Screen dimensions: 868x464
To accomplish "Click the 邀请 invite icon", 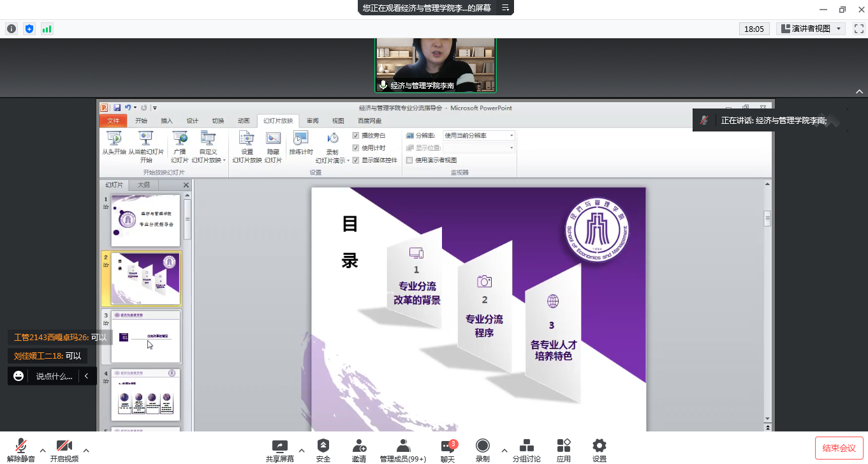I will 359,445.
